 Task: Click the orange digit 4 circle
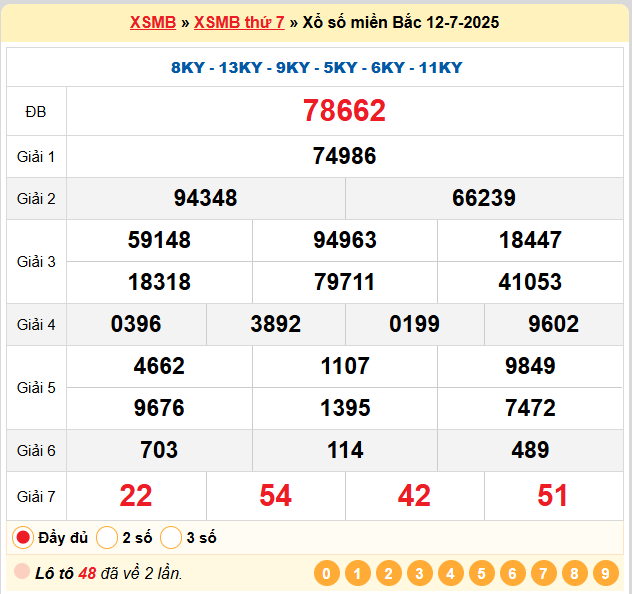[451, 573]
